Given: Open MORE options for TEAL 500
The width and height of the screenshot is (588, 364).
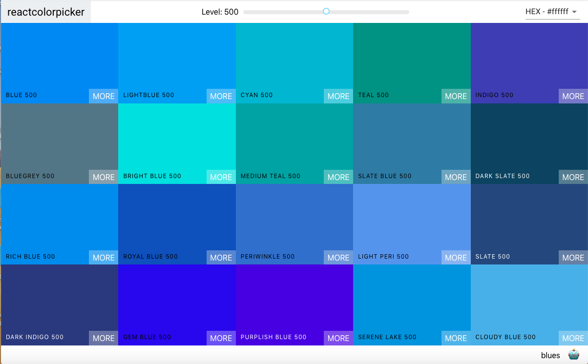Looking at the screenshot, I should point(456,96).
